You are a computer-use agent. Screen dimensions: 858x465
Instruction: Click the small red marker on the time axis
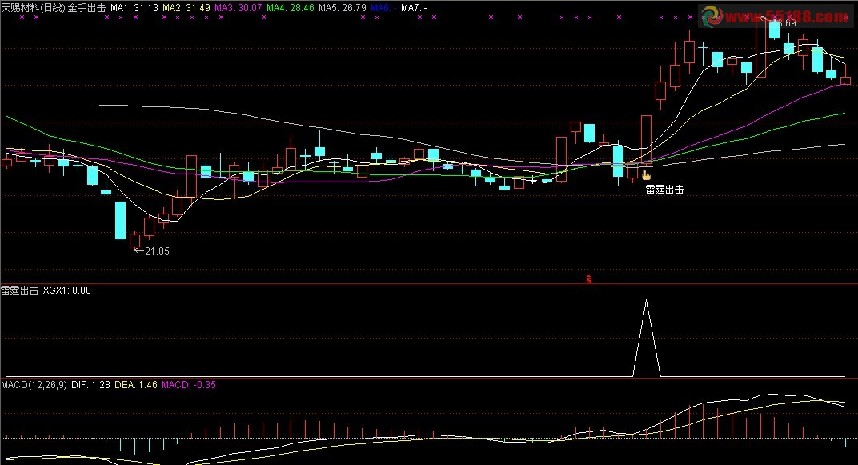pos(589,280)
